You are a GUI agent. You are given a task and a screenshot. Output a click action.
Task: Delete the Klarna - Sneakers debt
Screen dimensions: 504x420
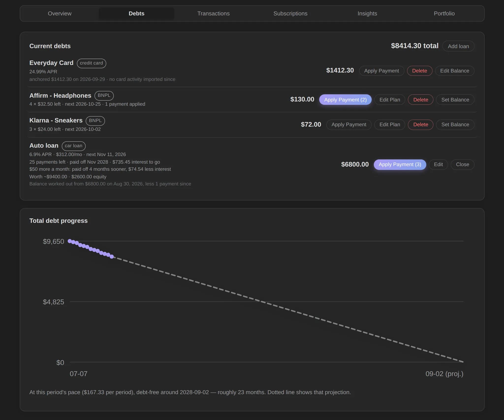point(421,124)
